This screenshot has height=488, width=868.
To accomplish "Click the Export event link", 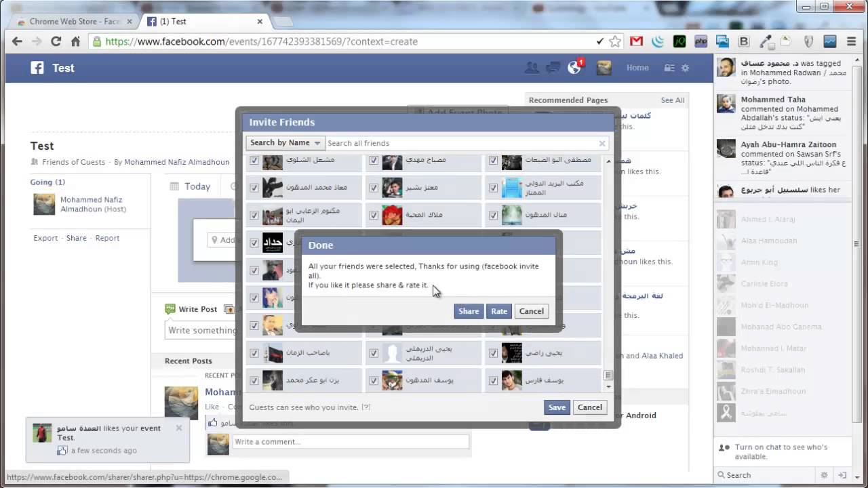I will click(x=45, y=239).
